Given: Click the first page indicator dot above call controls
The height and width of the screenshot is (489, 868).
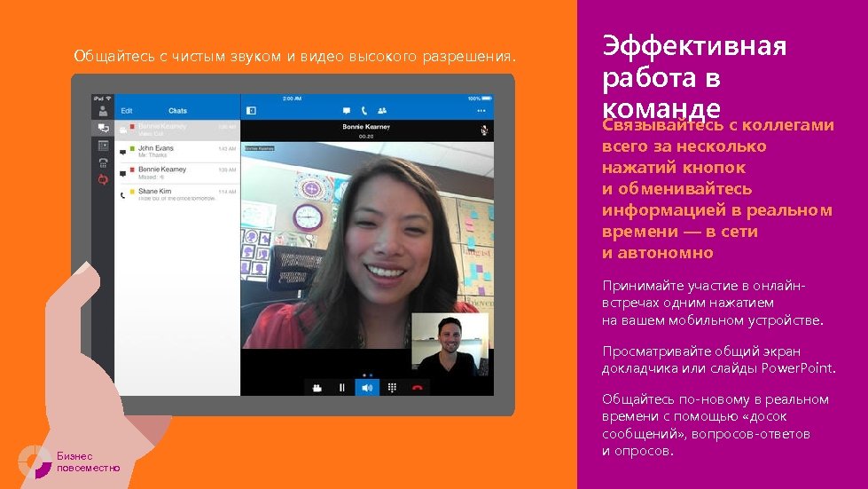Looking at the screenshot, I should [x=364, y=375].
